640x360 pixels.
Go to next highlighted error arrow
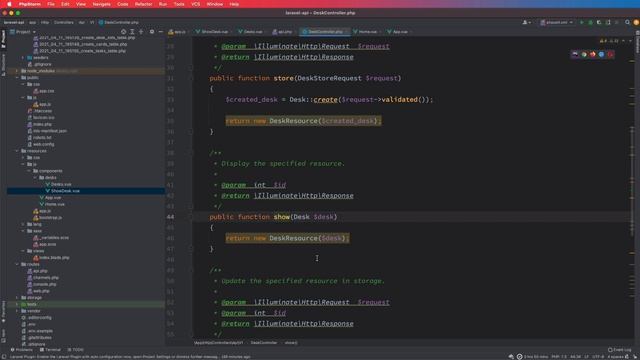click(x=630, y=41)
